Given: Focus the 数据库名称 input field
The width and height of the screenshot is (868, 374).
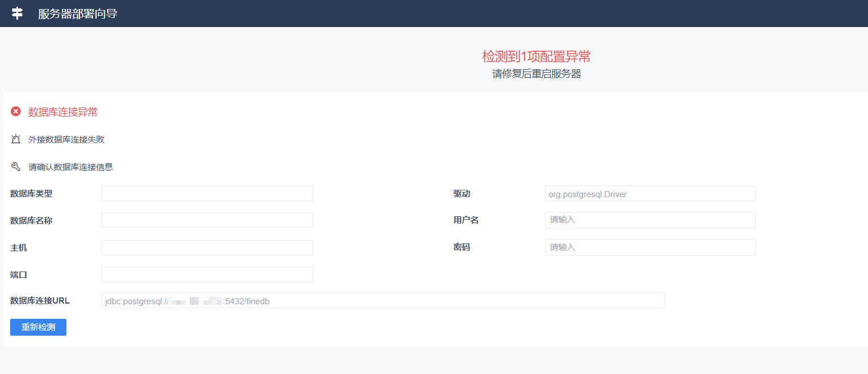Looking at the screenshot, I should [x=207, y=220].
